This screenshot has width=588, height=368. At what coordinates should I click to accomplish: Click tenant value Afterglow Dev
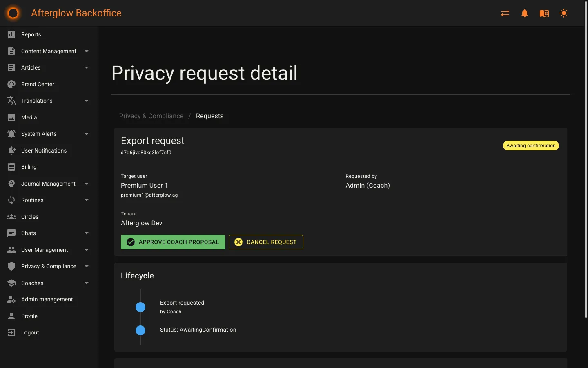coord(142,223)
